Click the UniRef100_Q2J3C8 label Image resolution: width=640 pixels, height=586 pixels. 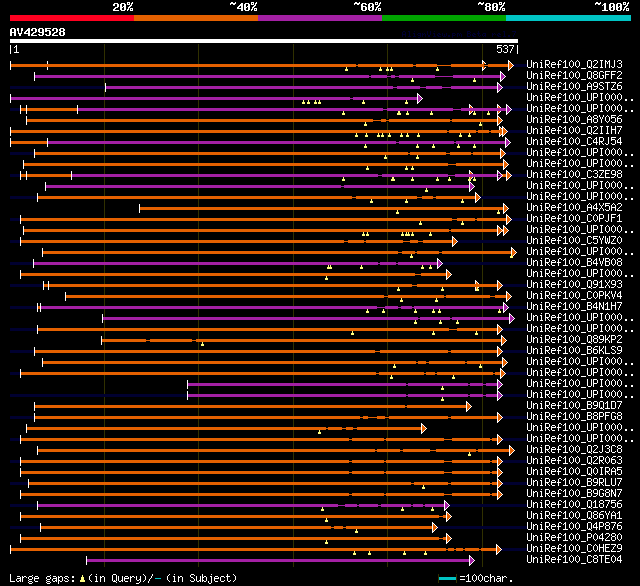click(x=574, y=450)
